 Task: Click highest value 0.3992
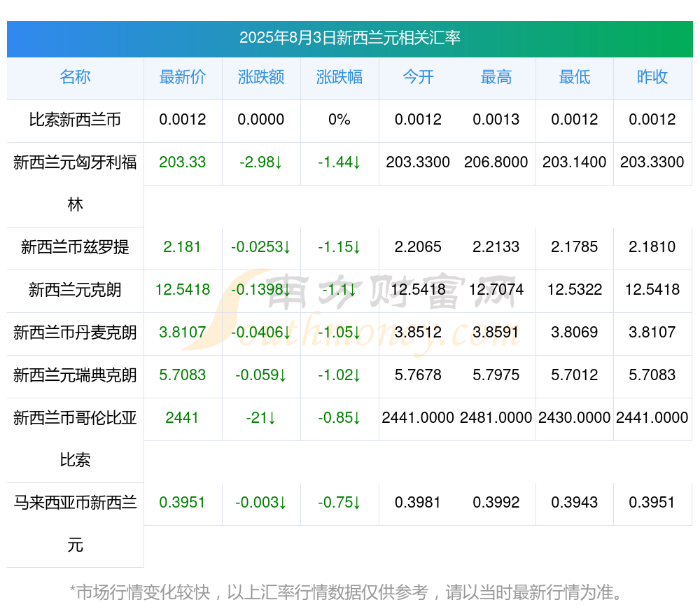(x=496, y=503)
